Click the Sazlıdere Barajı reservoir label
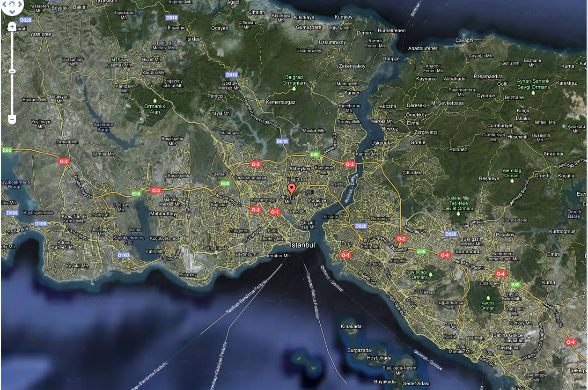The width and height of the screenshot is (588, 390). tap(103, 127)
